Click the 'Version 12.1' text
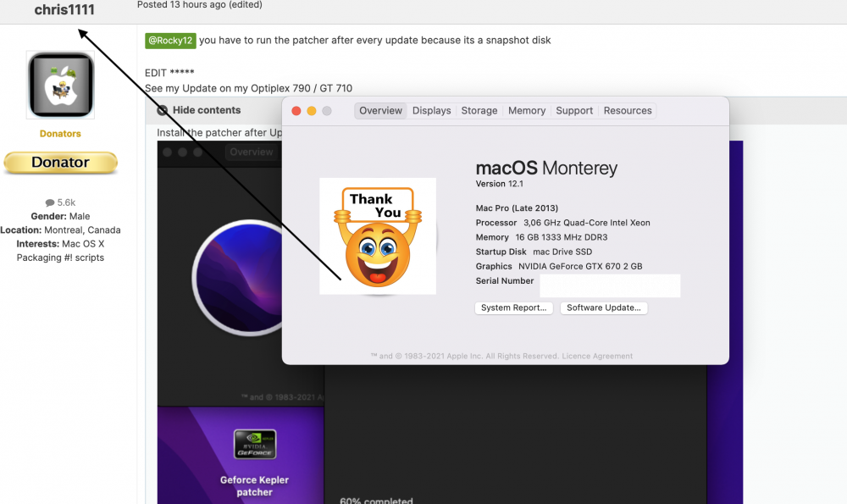The width and height of the screenshot is (847, 504). [499, 184]
